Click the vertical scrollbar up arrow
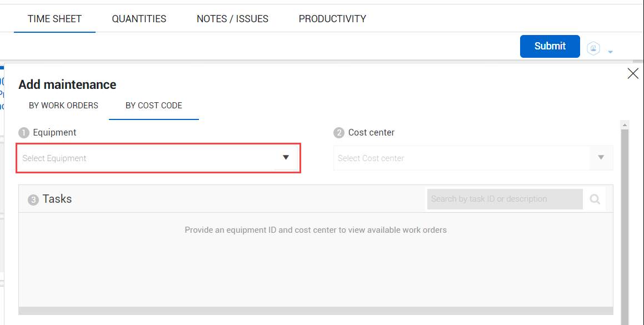 [625, 124]
